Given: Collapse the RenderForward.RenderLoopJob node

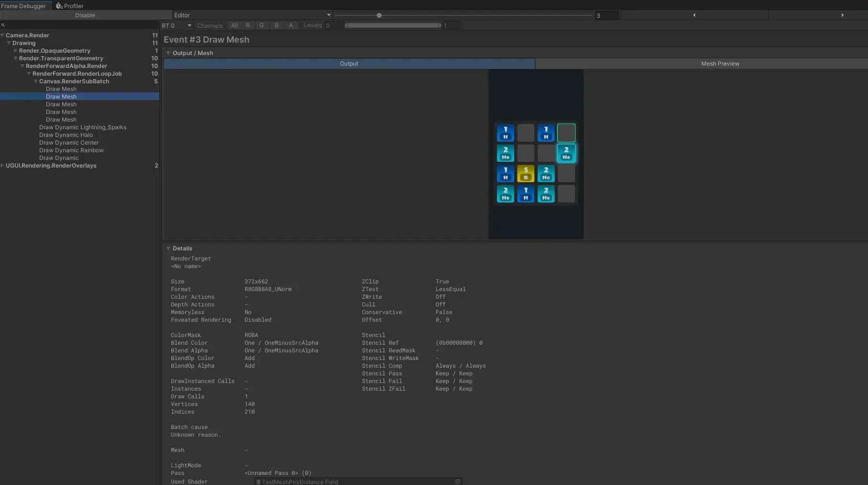Looking at the screenshot, I should point(29,74).
